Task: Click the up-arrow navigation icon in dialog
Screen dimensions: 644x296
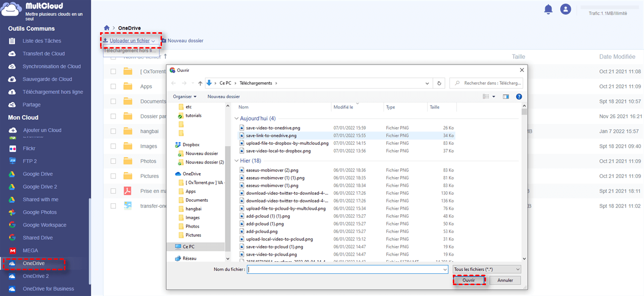Action: (x=200, y=83)
